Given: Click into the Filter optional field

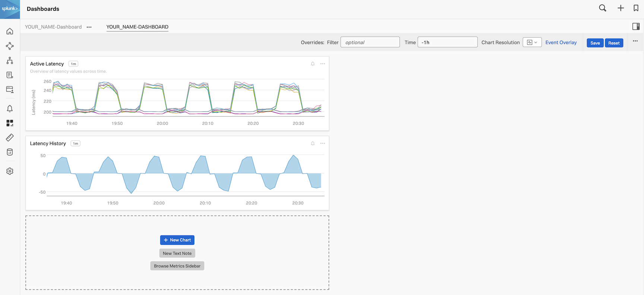Looking at the screenshot, I should coord(370,42).
